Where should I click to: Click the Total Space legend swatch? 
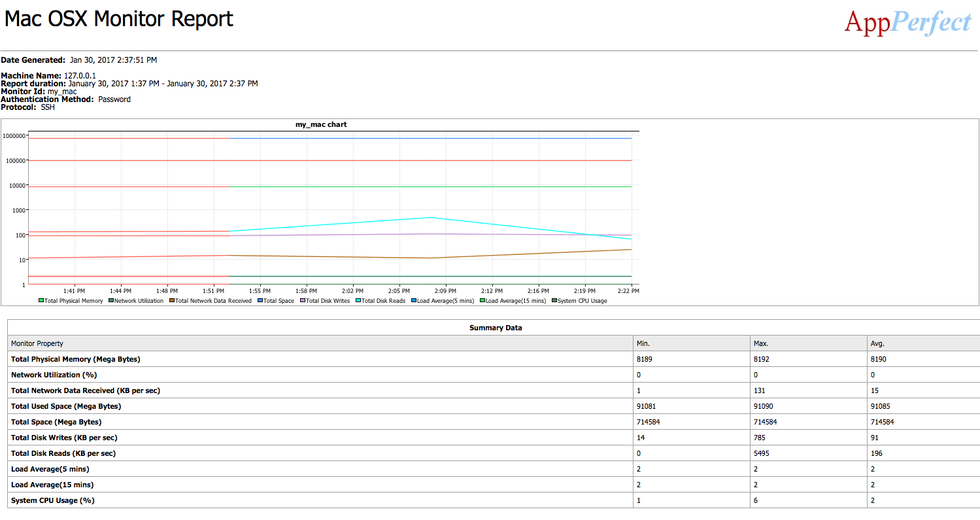[260, 301]
